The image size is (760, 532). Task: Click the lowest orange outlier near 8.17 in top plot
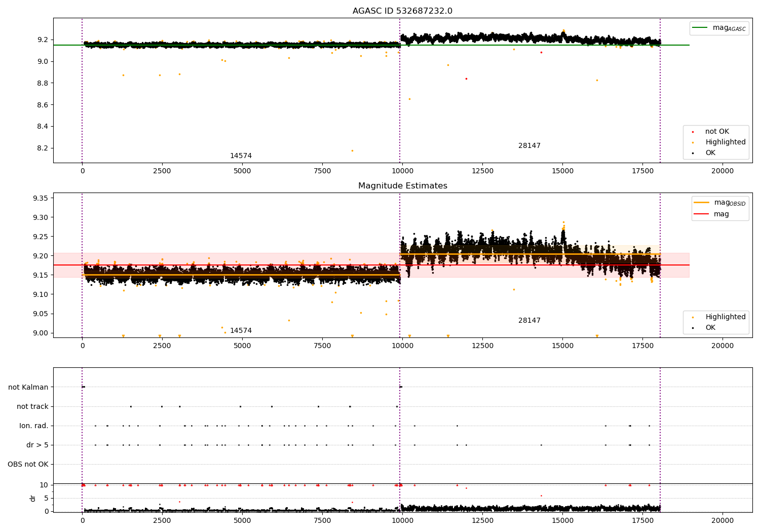pos(352,150)
